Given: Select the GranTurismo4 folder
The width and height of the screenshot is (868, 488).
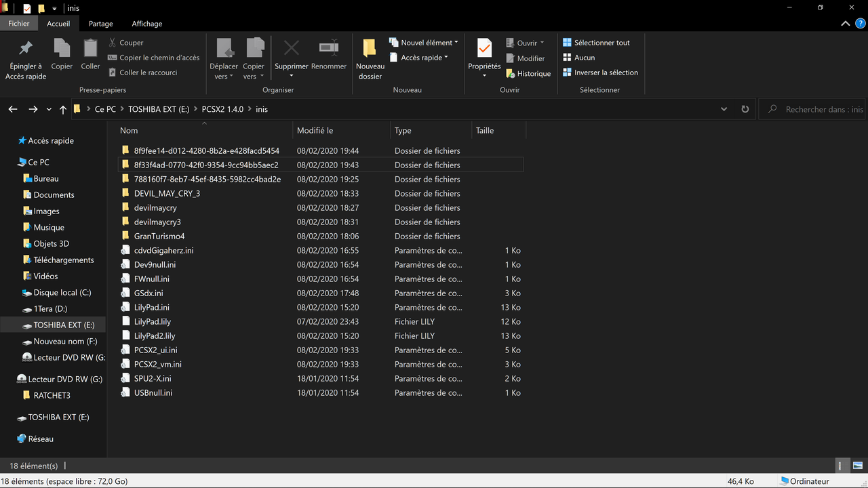Looking at the screenshot, I should click(x=159, y=237).
